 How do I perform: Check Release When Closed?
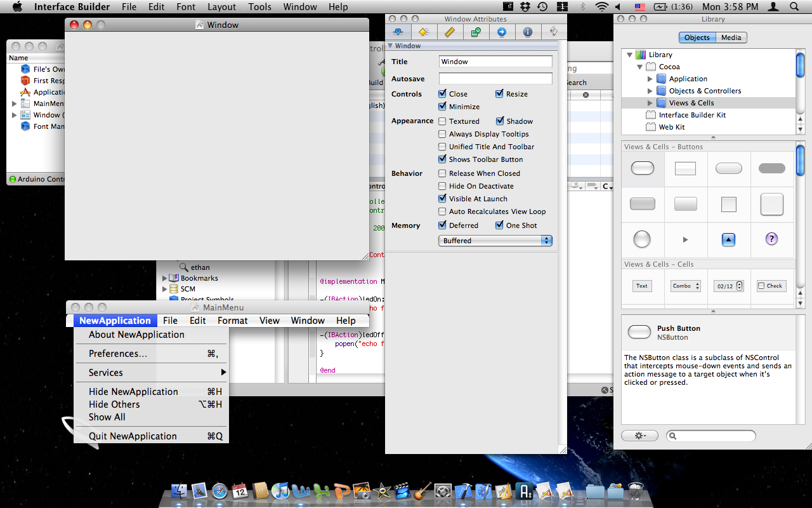[442, 173]
